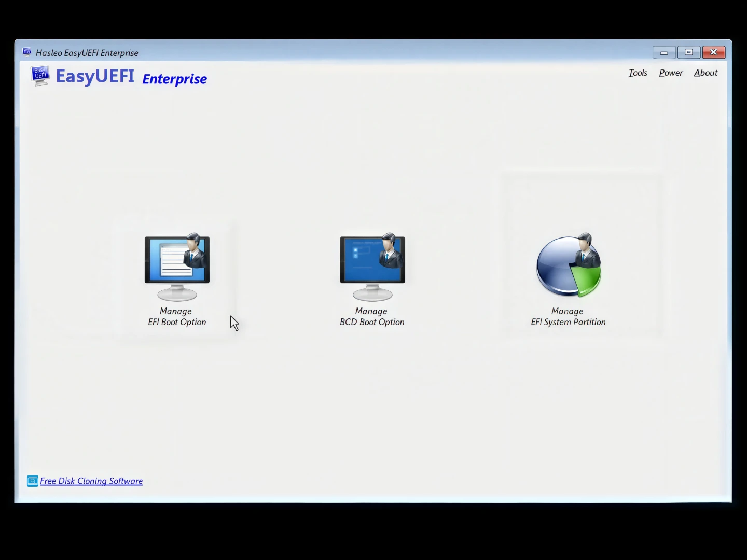The width and height of the screenshot is (747, 560).
Task: Click the title bar EasyUEFI app icon
Action: [27, 52]
